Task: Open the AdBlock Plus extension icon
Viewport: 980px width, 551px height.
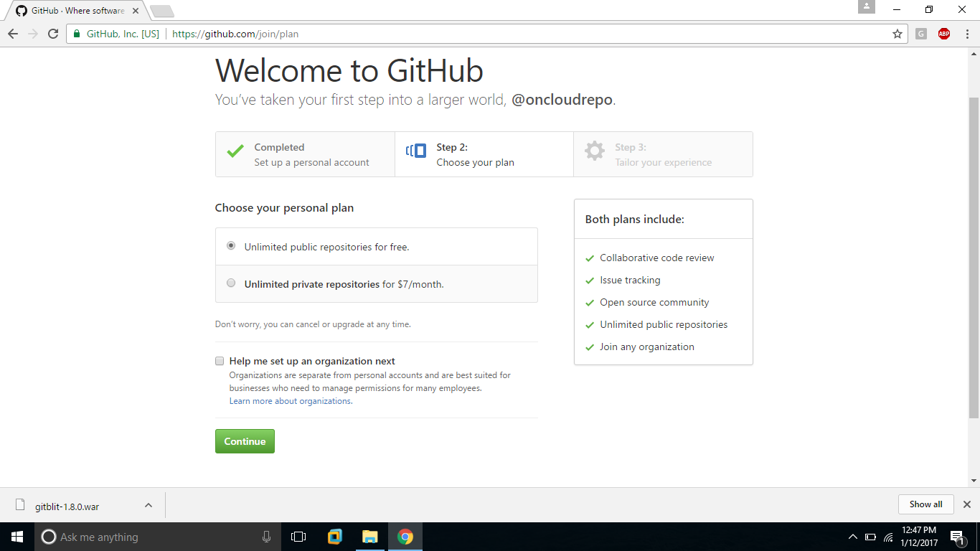Action: [x=944, y=34]
